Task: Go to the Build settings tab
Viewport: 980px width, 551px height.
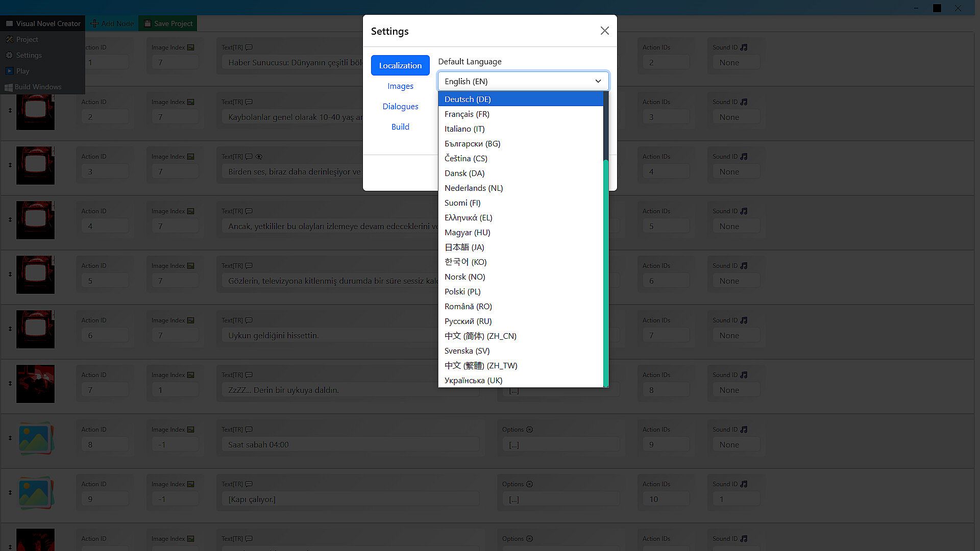Action: click(400, 127)
